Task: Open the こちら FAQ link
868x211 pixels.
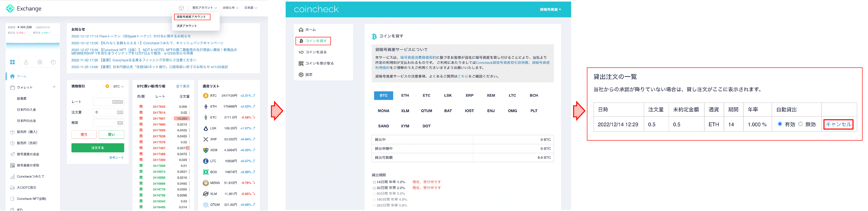Action: [x=463, y=76]
